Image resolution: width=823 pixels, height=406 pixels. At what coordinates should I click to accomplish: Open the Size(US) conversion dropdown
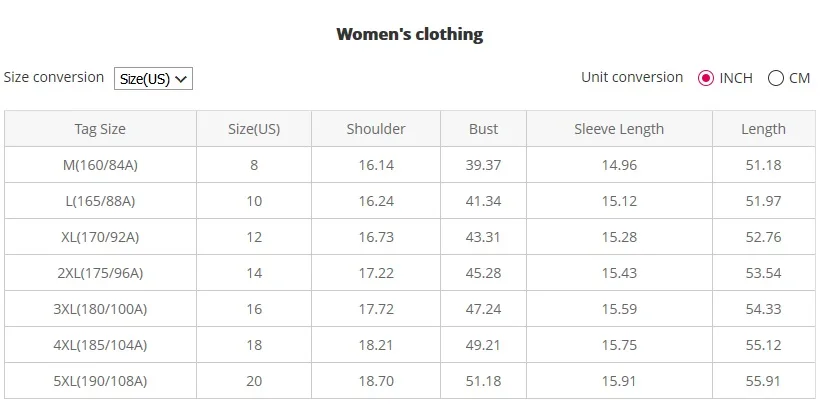pos(153,79)
